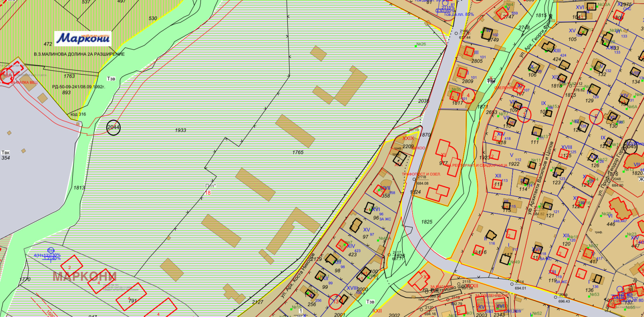Select parcel number 1765
Image resolution: width=644 pixels, height=317 pixels.
click(298, 152)
